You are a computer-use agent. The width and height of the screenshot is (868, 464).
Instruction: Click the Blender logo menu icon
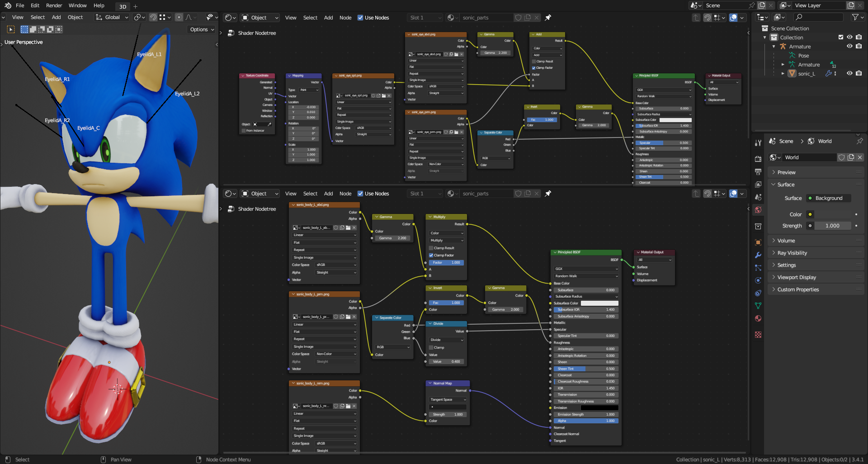[8, 5]
